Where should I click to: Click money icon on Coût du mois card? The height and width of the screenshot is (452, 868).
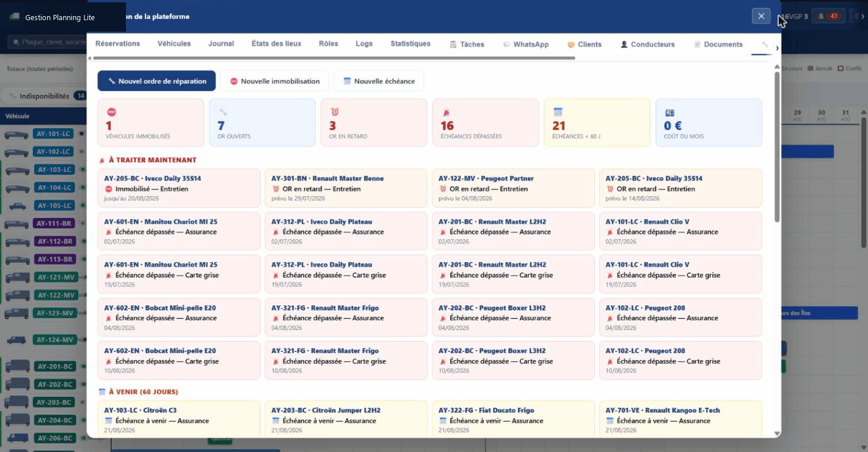pos(669,112)
